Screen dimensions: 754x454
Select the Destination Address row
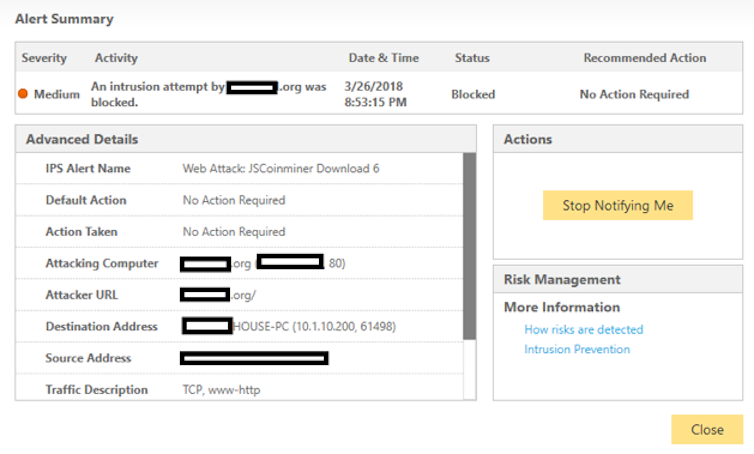pyautogui.click(x=240, y=327)
